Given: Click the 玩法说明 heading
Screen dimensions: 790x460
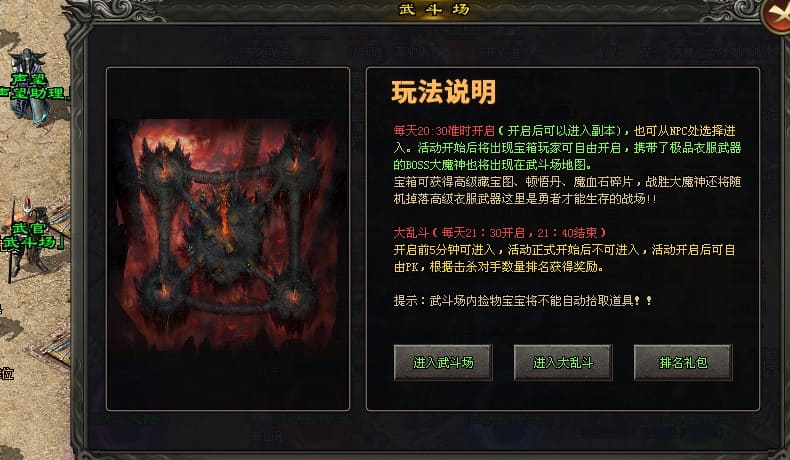Looking at the screenshot, I should click(x=444, y=92).
